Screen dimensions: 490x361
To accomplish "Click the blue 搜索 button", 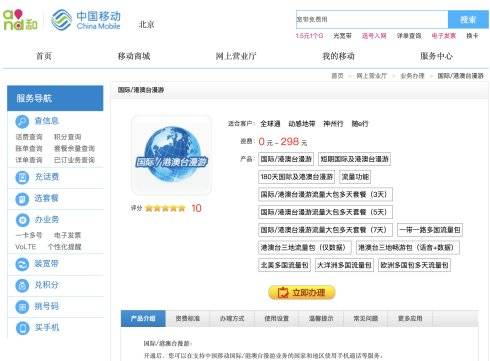I will tap(468, 20).
